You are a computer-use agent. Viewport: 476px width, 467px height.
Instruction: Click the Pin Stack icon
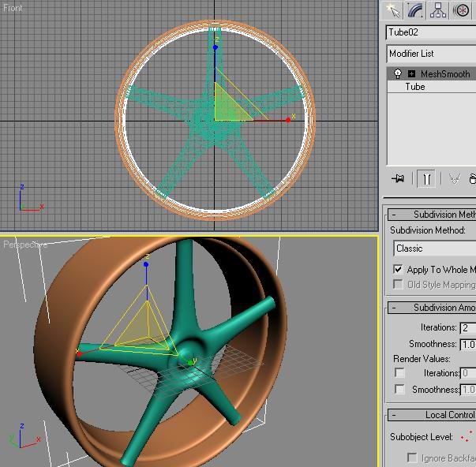pyautogui.click(x=398, y=179)
